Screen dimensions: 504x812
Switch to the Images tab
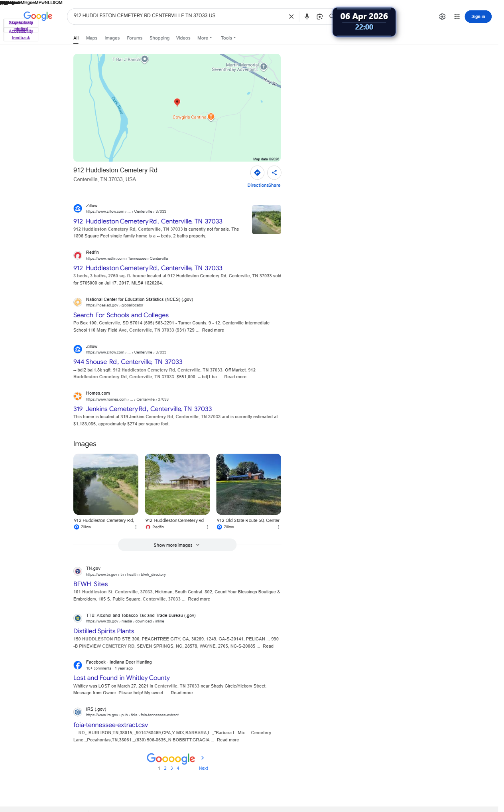coord(112,38)
